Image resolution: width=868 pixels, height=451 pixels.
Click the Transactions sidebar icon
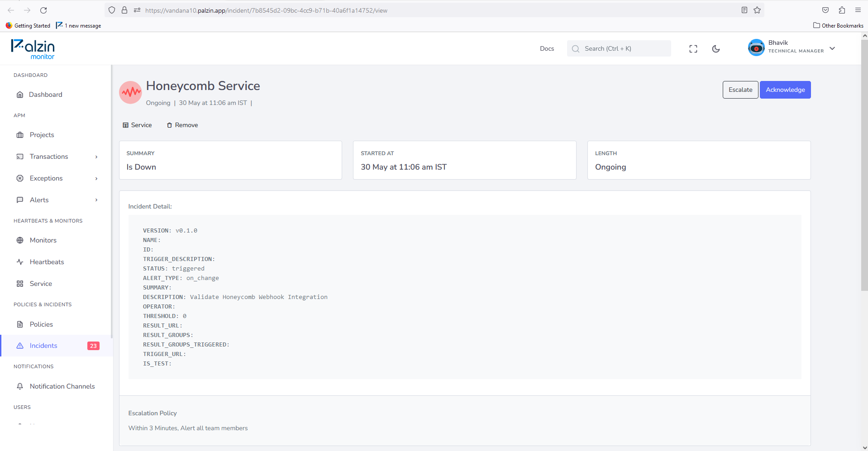coord(20,157)
